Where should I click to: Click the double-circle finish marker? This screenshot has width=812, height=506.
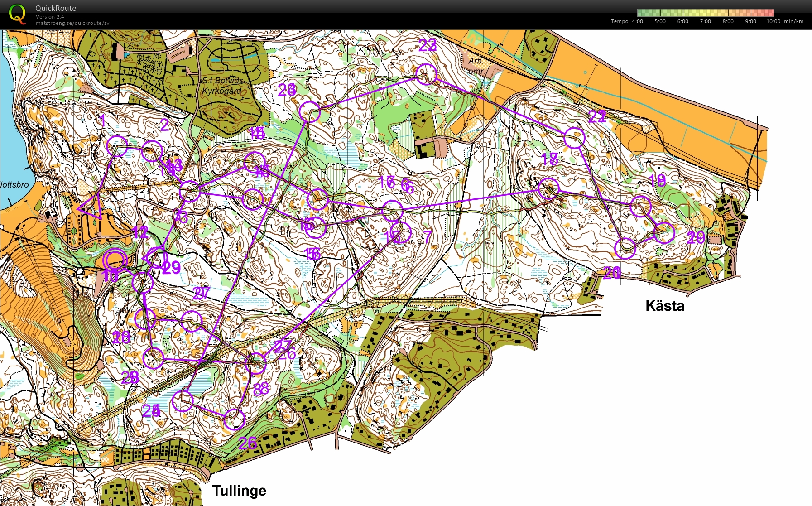click(x=115, y=260)
